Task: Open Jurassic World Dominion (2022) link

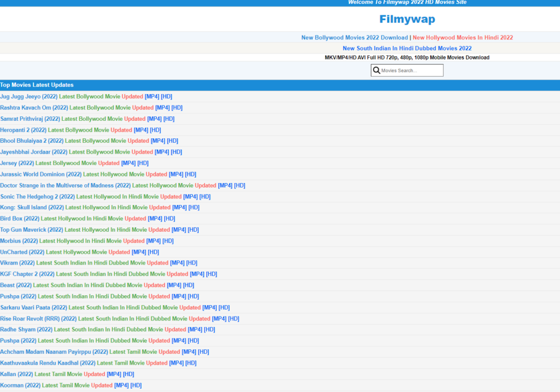Action: [x=98, y=174]
